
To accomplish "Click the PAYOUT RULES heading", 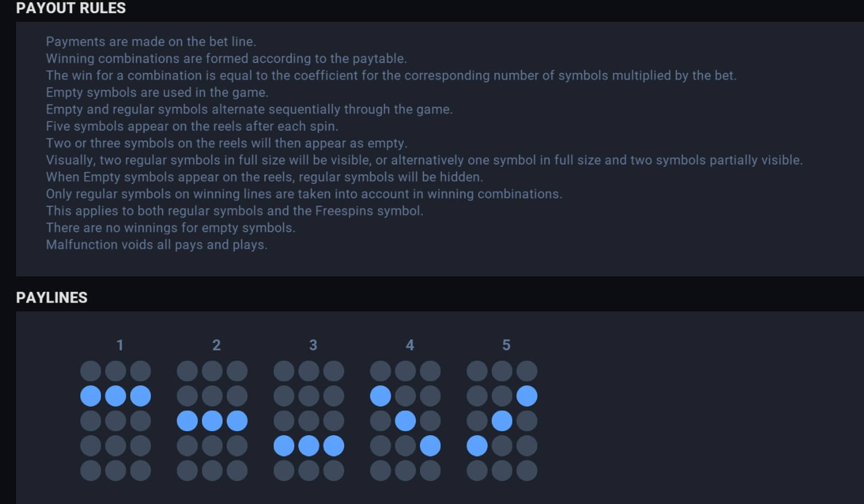I will coord(71,8).
